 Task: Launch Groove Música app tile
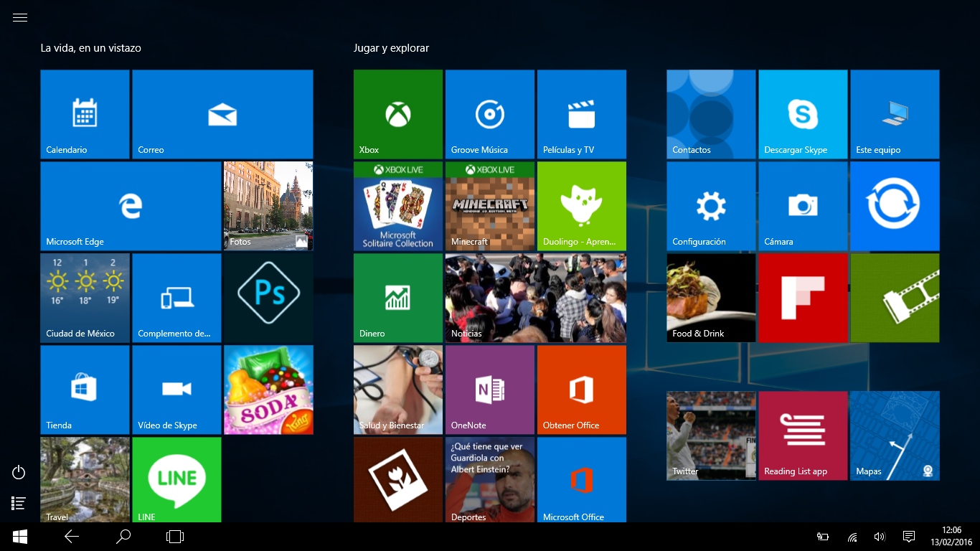(489, 114)
